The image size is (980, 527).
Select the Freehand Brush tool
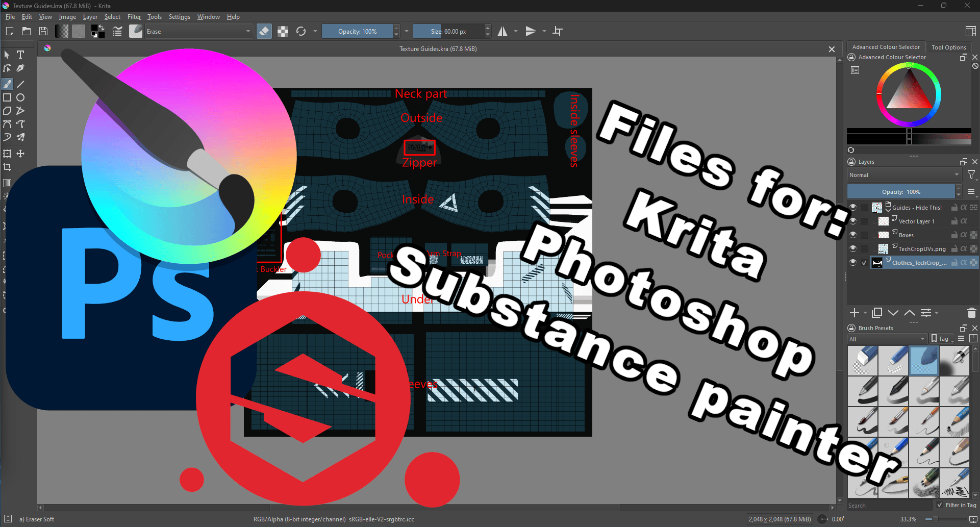[7, 84]
